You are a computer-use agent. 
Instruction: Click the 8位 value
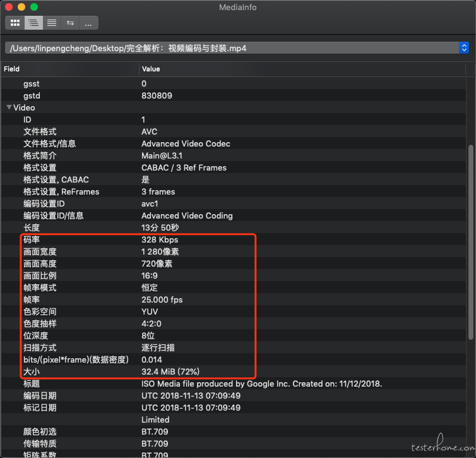coord(148,335)
